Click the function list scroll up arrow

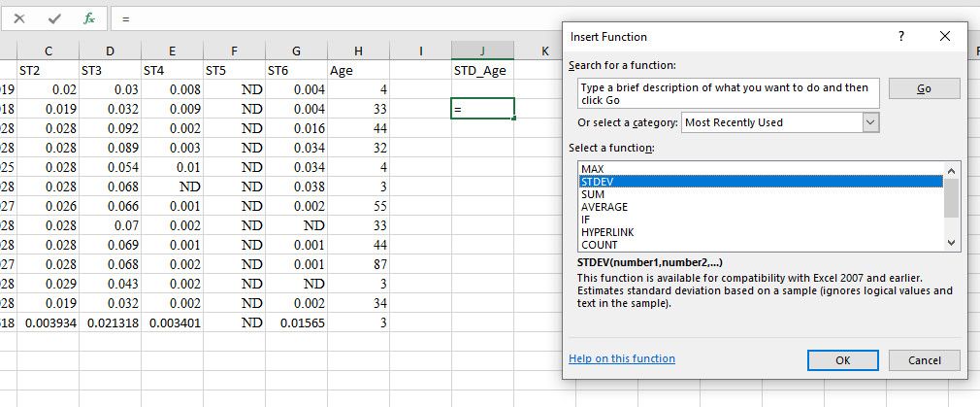pos(951,170)
